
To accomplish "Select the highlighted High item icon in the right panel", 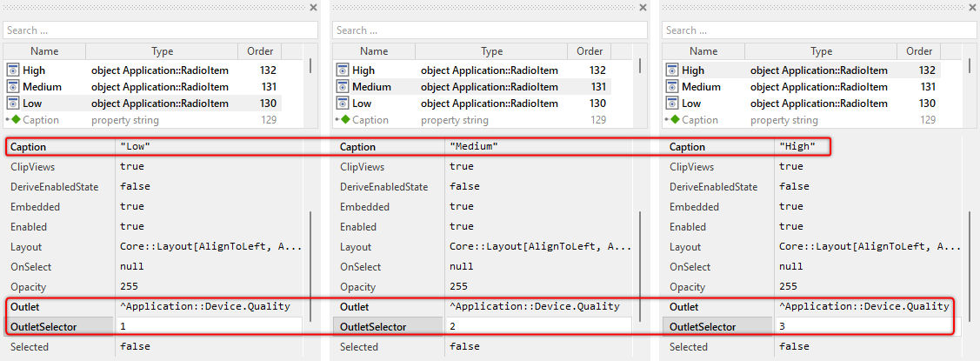I will pyautogui.click(x=672, y=70).
